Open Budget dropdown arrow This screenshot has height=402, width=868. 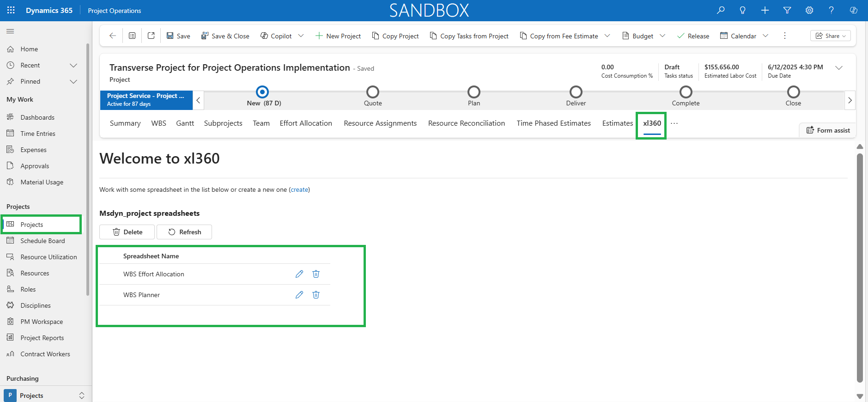pyautogui.click(x=662, y=36)
